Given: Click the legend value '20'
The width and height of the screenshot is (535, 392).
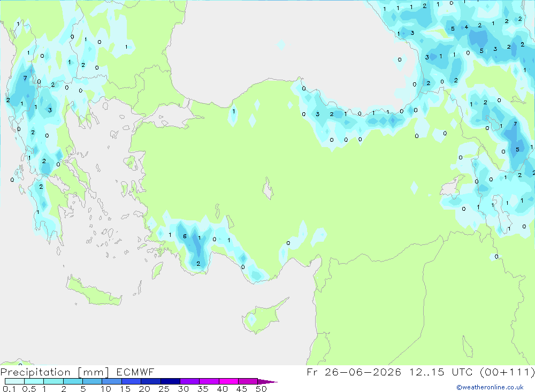Looking at the screenshot, I should pos(144,389).
